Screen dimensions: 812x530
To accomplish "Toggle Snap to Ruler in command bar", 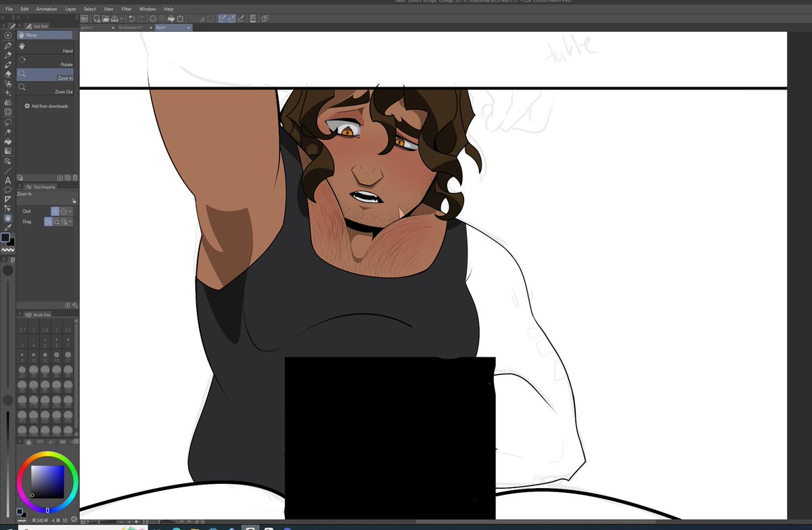I will point(223,18).
